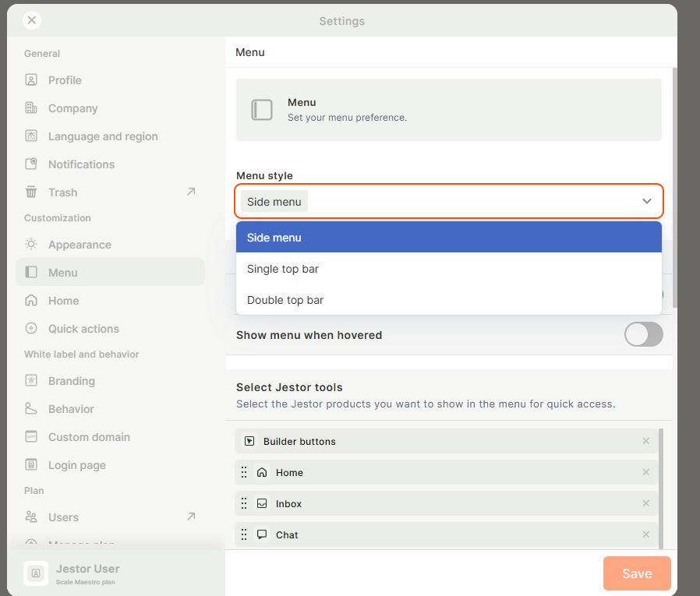The image size is (700, 596).
Task: Click the Builder buttons cursor icon
Action: [249, 441]
